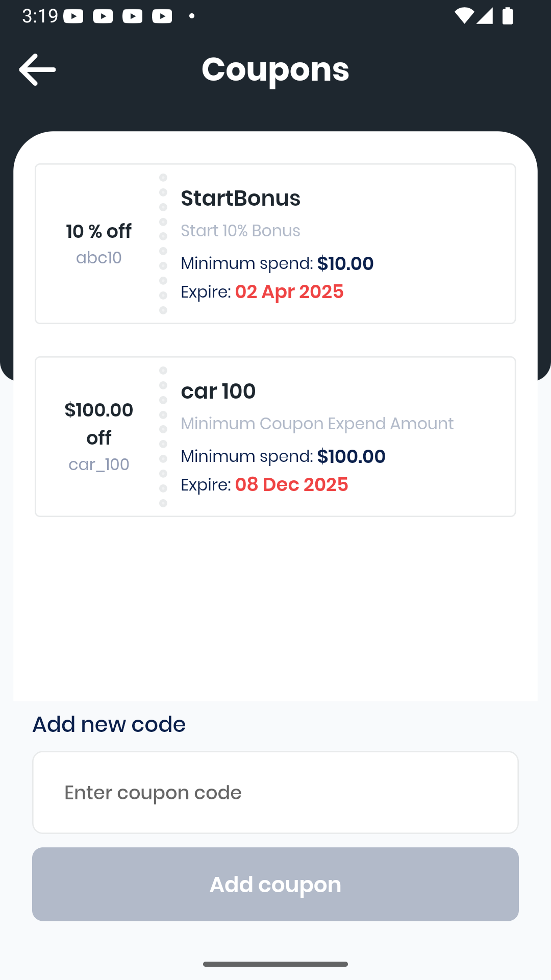Viewport: 551px width, 980px height.
Task: Tap the notification overflow dot
Action: pos(192,16)
